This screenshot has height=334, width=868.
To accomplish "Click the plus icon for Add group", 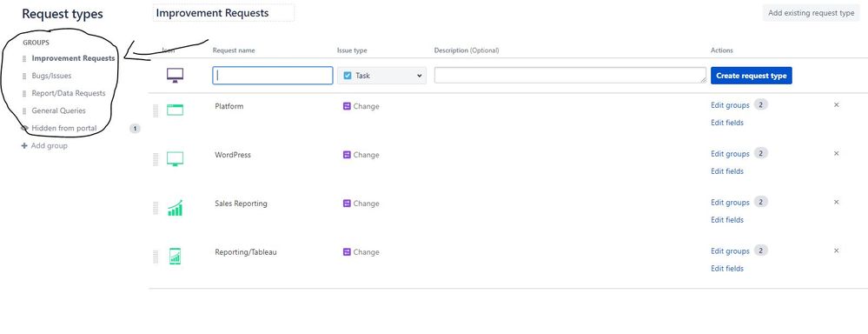I will click(x=23, y=145).
